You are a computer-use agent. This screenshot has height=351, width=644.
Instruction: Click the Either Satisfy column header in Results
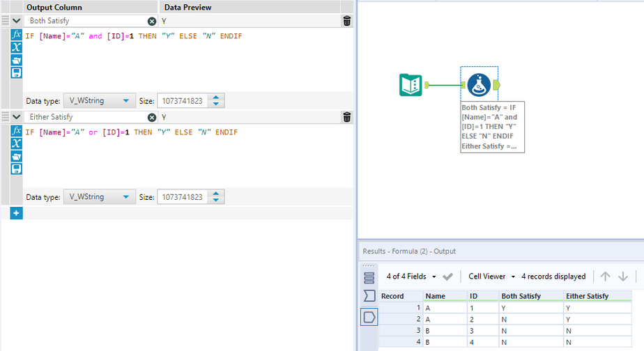597,296
